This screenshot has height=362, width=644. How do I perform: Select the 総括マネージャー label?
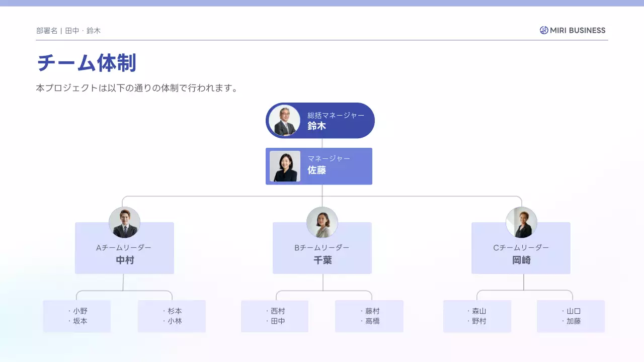pos(336,115)
